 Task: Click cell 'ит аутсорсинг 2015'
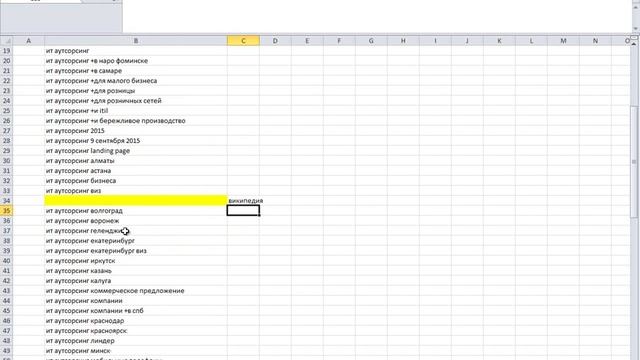point(136,131)
